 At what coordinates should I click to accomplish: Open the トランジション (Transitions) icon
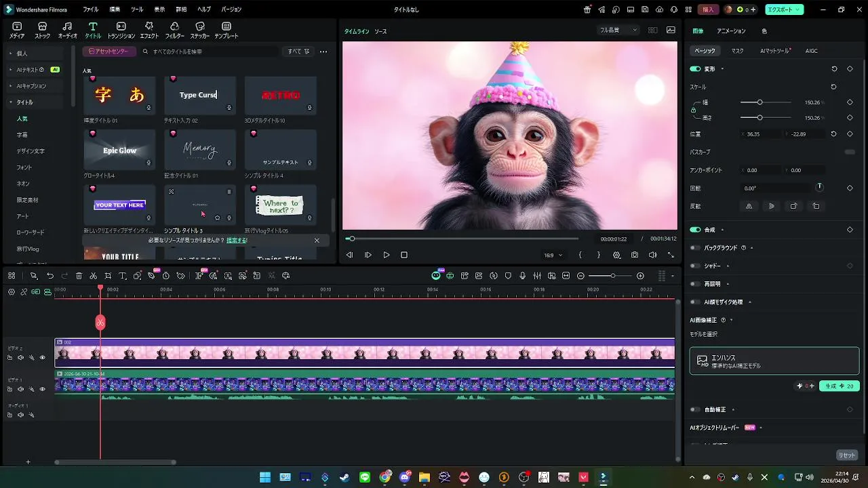coord(121,30)
